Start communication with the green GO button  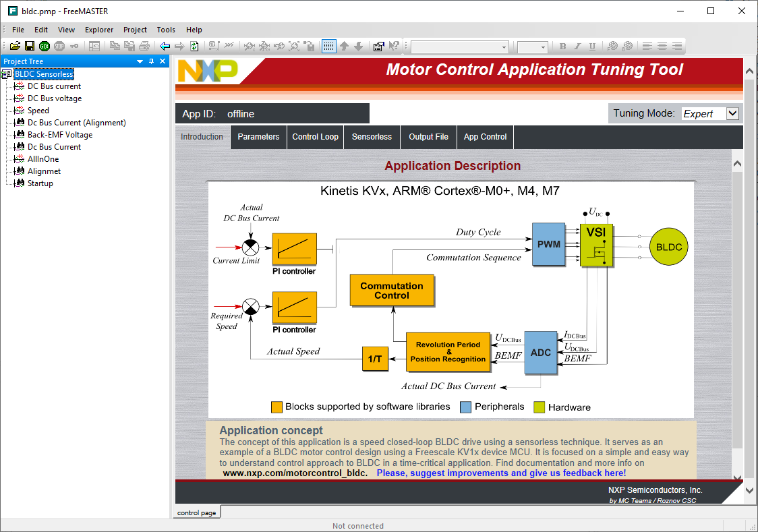tap(45, 46)
